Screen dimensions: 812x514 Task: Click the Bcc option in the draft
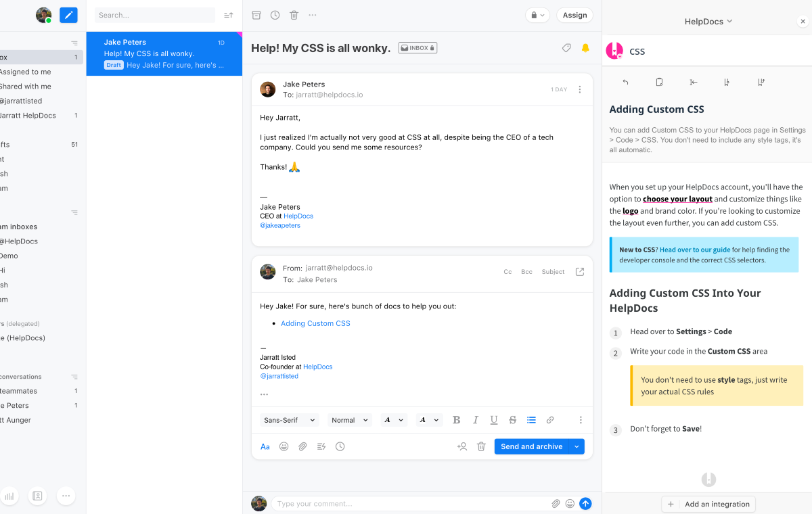click(x=526, y=272)
